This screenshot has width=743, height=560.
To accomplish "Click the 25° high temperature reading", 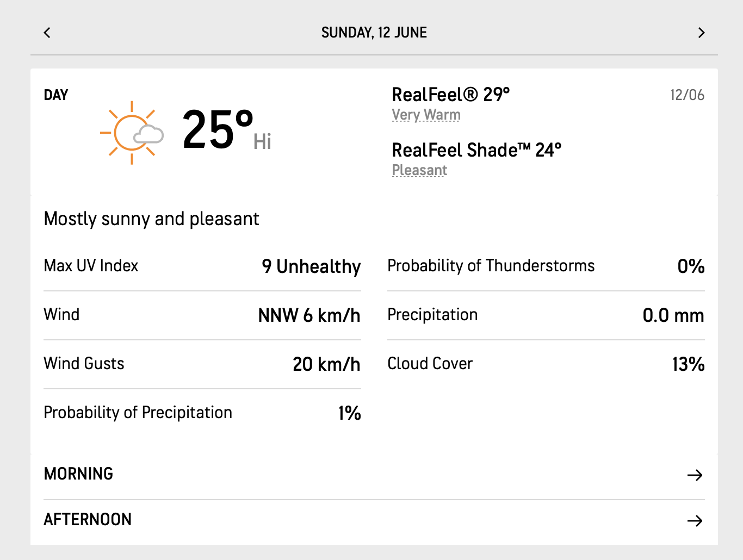I will coord(218,129).
